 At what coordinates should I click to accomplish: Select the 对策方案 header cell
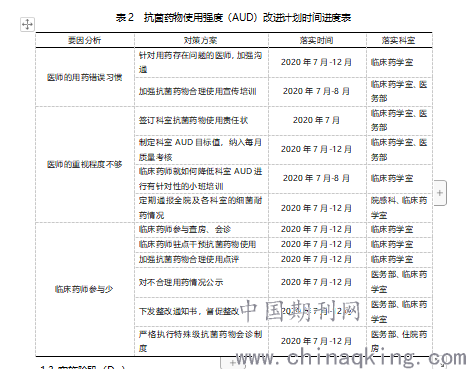(201, 40)
